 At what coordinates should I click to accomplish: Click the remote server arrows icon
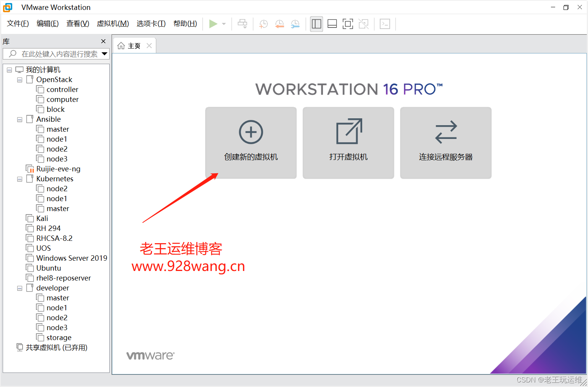pos(446,132)
